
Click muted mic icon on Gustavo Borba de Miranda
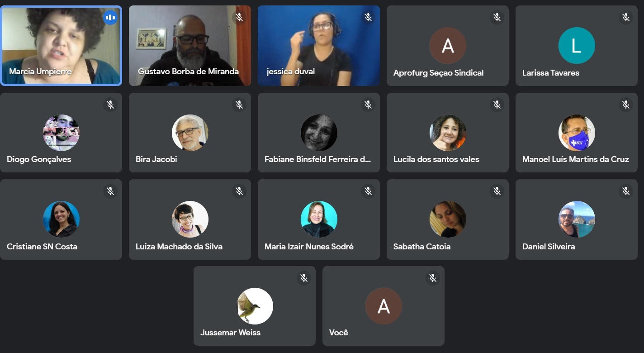(x=239, y=18)
